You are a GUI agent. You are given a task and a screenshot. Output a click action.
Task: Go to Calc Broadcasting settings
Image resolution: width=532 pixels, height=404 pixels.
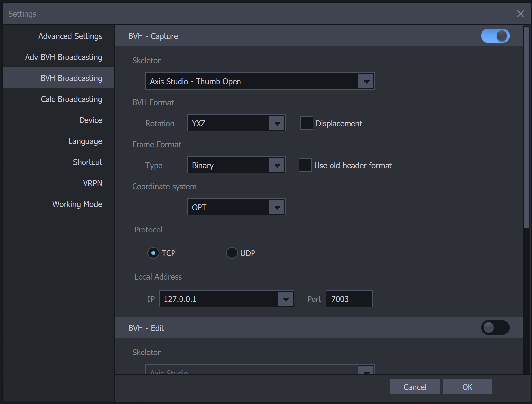click(58, 99)
